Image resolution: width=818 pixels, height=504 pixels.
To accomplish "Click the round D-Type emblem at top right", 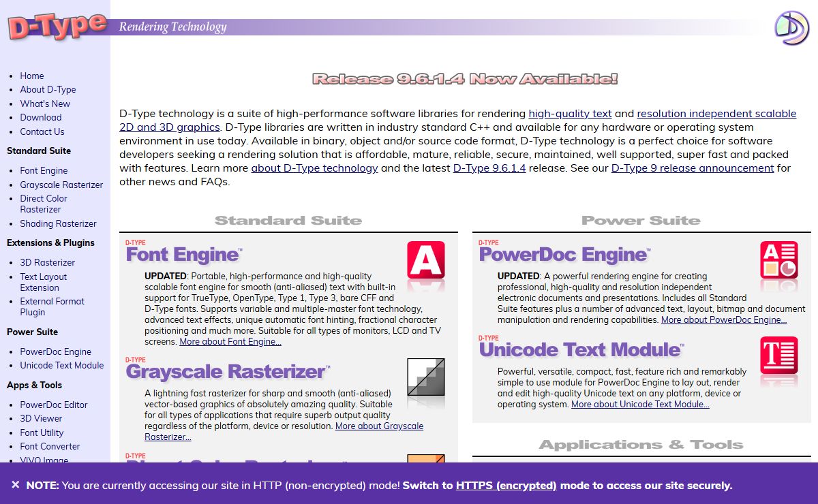I will (791, 28).
